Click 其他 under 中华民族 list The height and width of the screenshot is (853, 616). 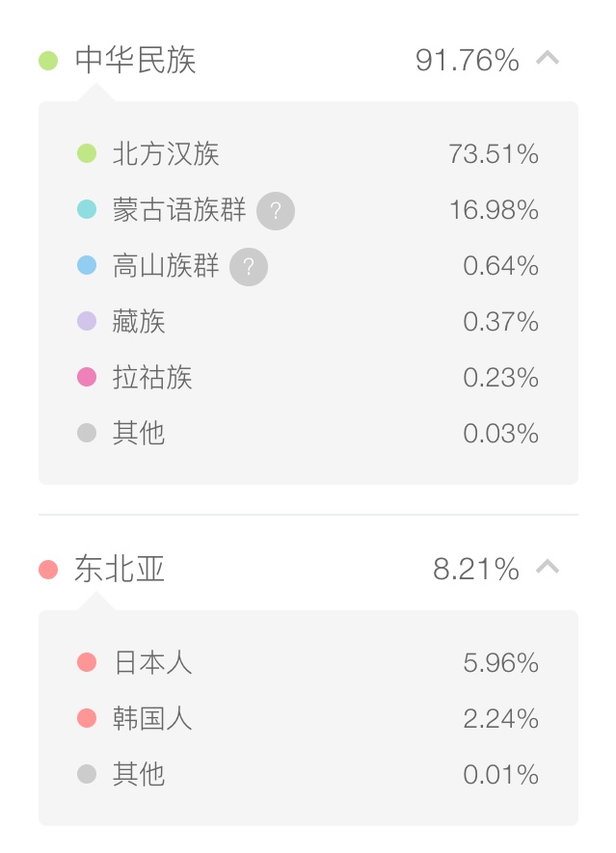click(139, 434)
